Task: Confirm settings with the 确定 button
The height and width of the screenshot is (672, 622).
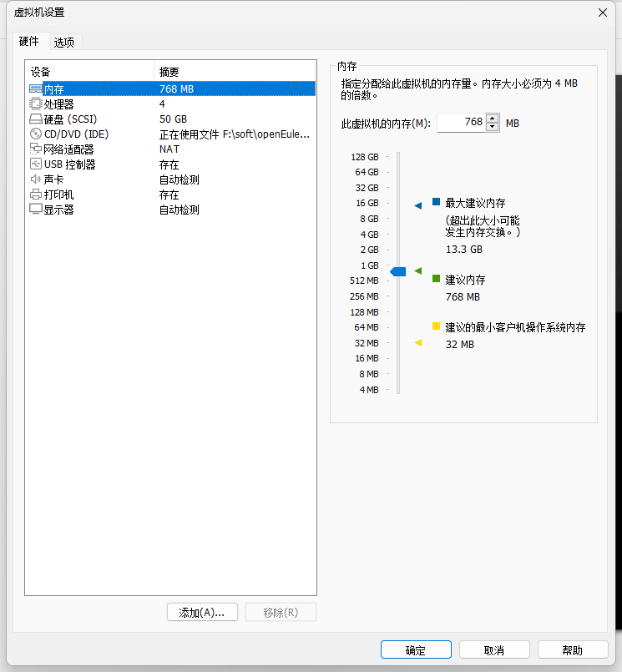Action: tap(416, 650)
